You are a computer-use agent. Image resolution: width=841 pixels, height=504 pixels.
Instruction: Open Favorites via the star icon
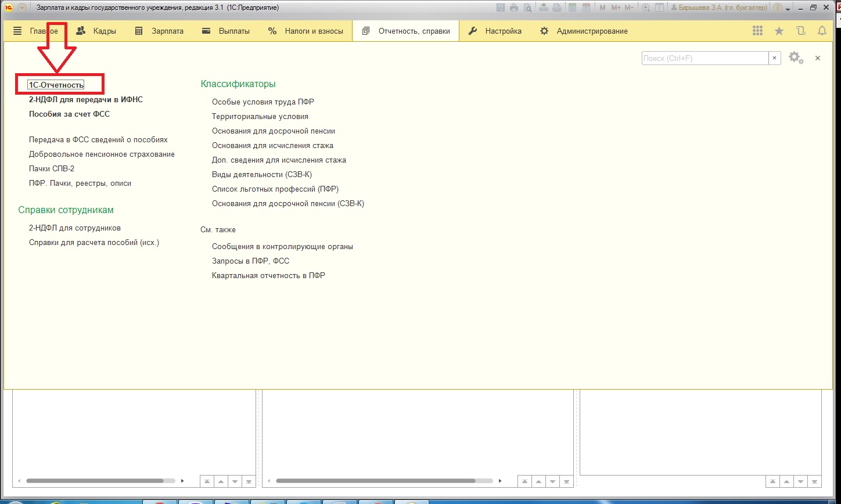point(779,31)
